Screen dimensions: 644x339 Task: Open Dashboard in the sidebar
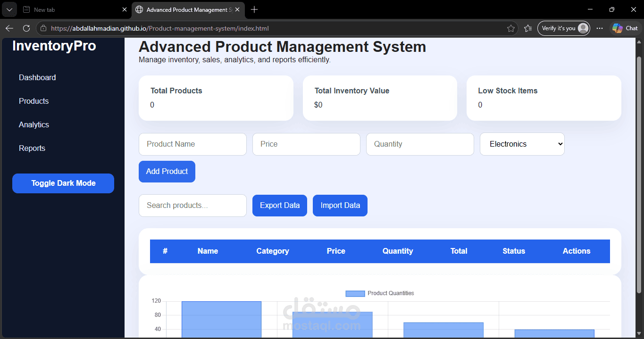click(37, 77)
